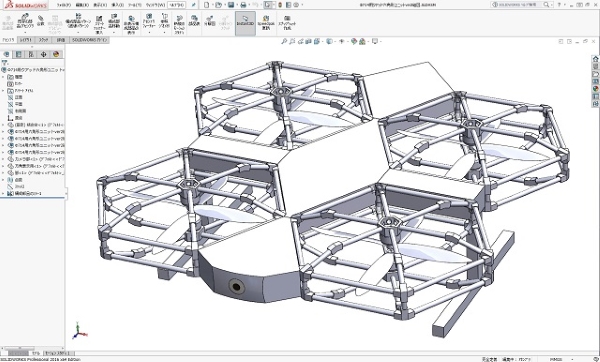Open the File (ファイル) menu
Image resolution: width=600 pixels, height=362 pixels.
(64, 5)
